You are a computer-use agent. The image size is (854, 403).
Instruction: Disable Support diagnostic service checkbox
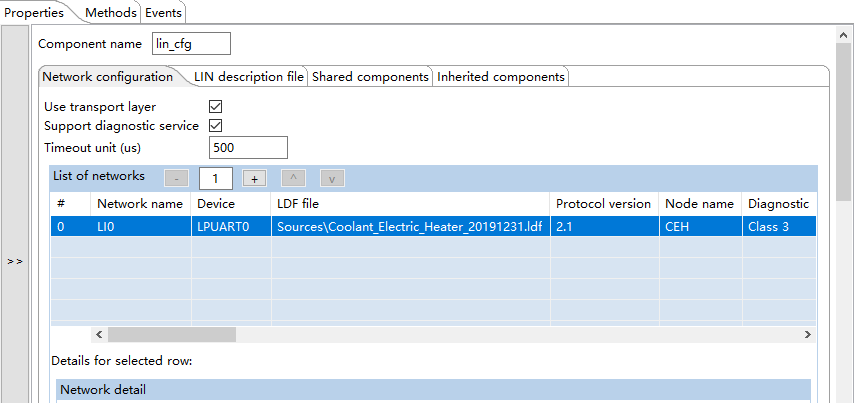215,126
